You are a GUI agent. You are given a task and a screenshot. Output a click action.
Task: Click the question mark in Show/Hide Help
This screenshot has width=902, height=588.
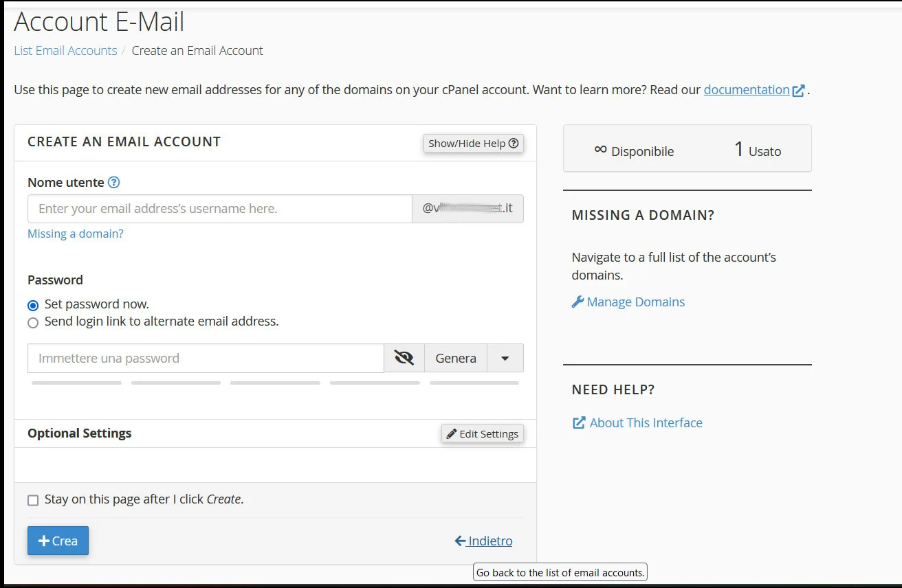(x=514, y=143)
